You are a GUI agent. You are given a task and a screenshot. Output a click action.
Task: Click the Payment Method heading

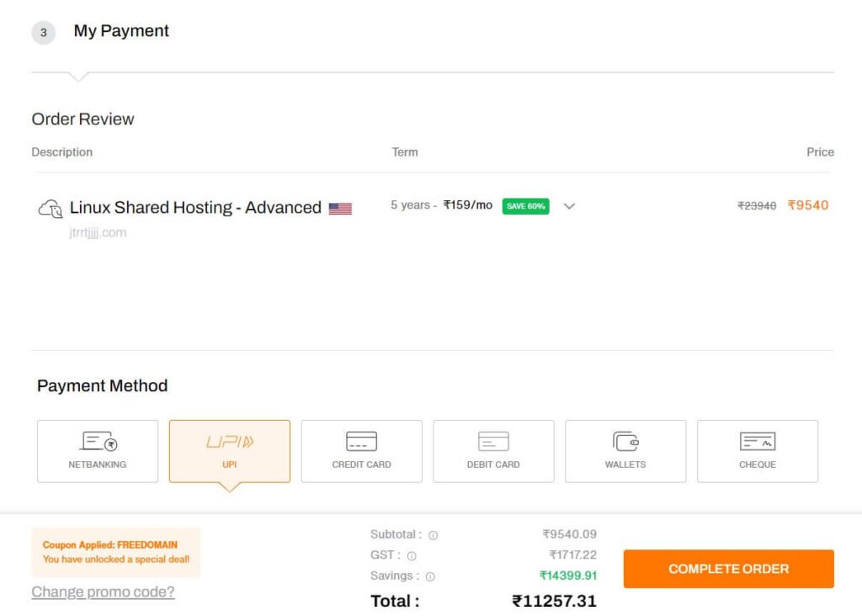click(x=102, y=385)
